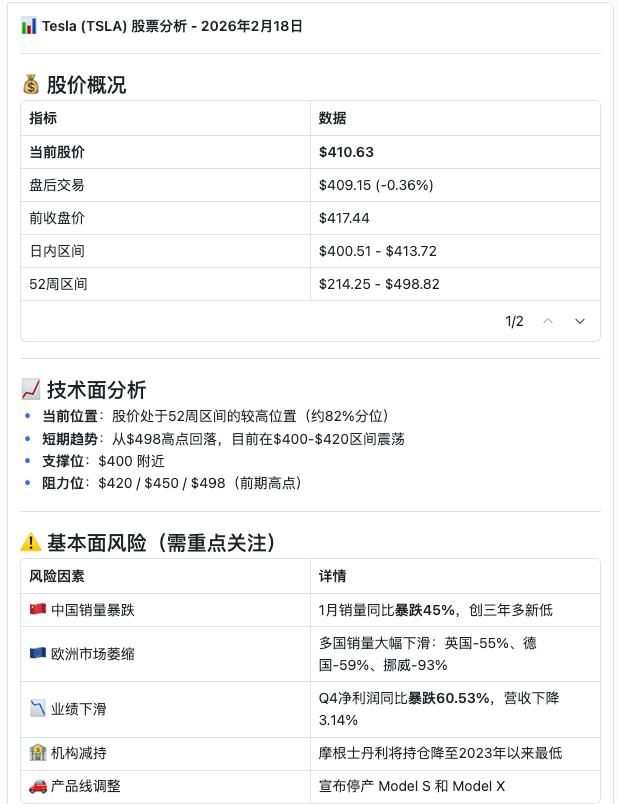
Task: Click the $410.63 price value
Action: click(x=346, y=152)
